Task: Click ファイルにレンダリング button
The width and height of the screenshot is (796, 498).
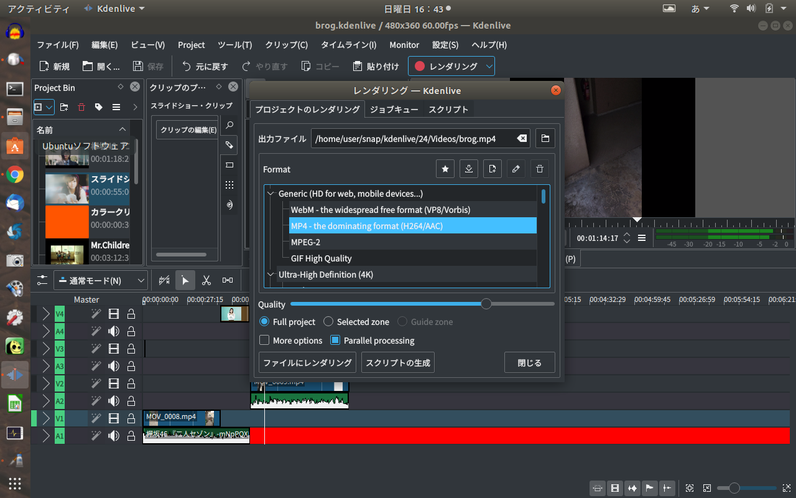Action: [x=307, y=362]
